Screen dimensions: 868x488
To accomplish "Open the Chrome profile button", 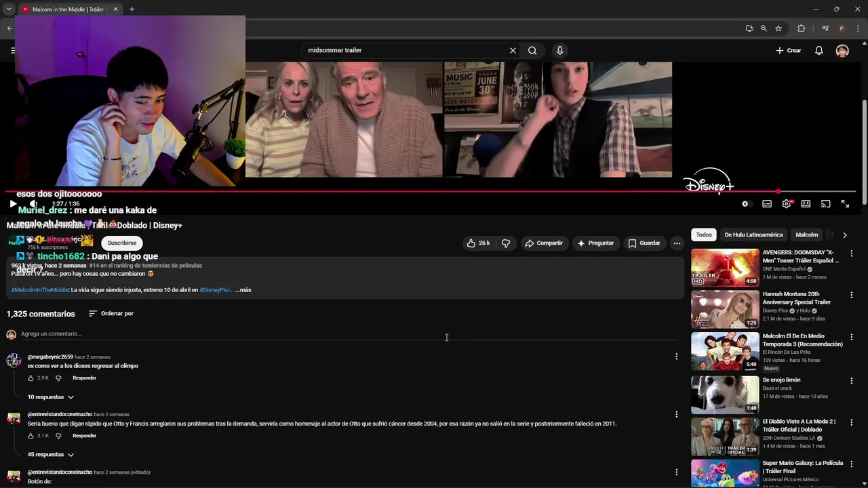I will 842,28.
